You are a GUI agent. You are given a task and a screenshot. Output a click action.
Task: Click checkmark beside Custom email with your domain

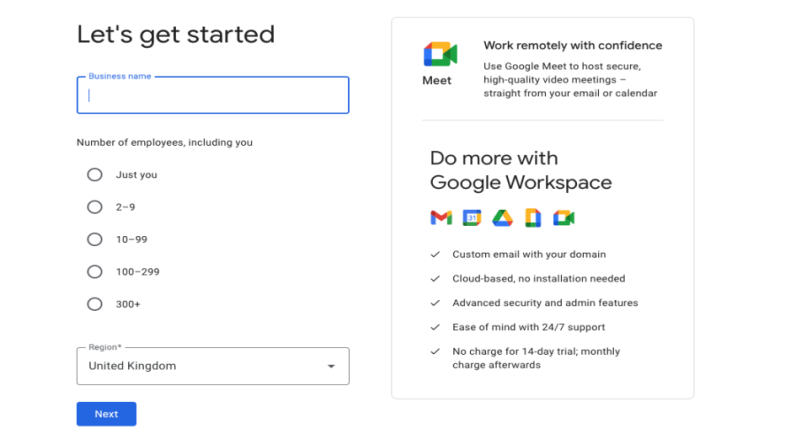pos(435,254)
